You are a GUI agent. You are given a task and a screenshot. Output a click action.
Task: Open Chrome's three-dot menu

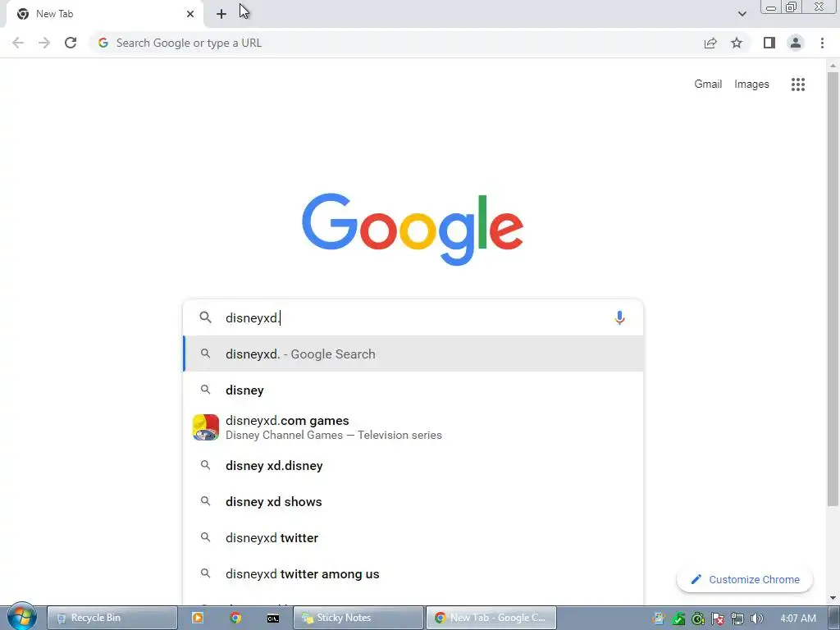[822, 43]
